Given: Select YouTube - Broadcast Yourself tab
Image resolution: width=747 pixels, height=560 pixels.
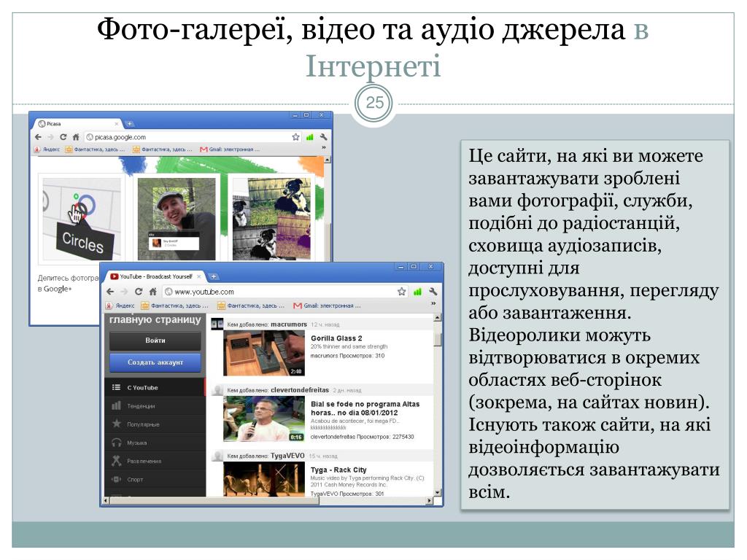Looking at the screenshot, I should pyautogui.click(x=156, y=276).
